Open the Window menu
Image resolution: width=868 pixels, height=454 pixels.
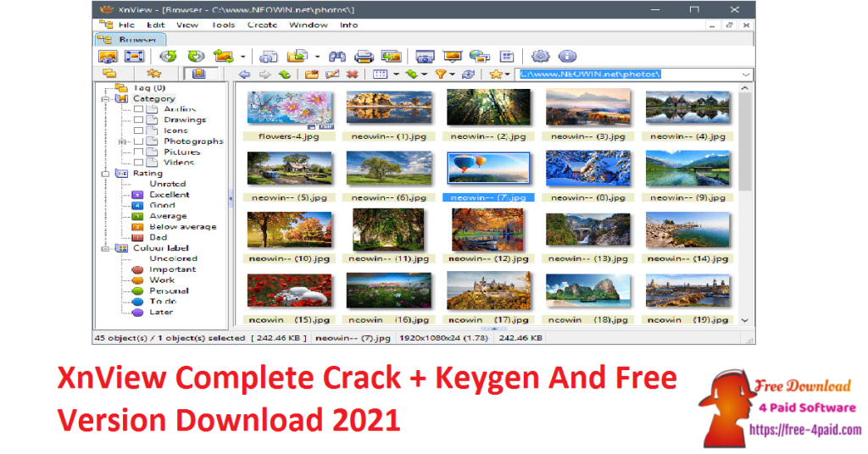coord(308,25)
